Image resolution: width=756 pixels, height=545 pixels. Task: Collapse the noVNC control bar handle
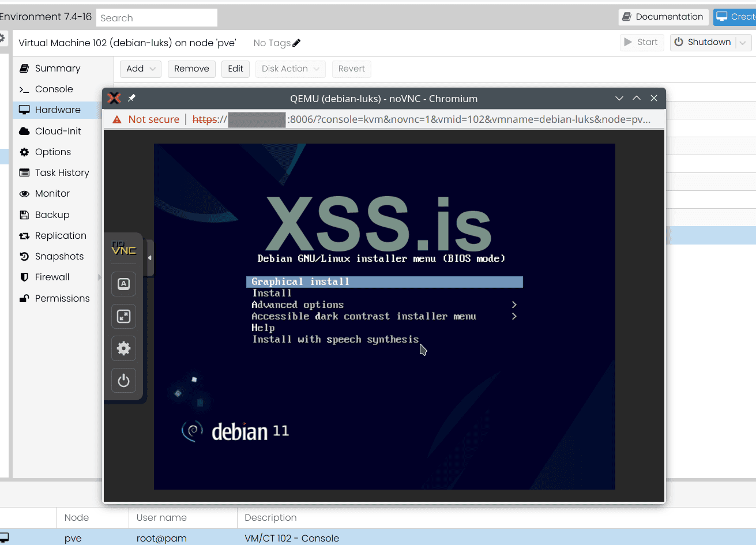149,258
